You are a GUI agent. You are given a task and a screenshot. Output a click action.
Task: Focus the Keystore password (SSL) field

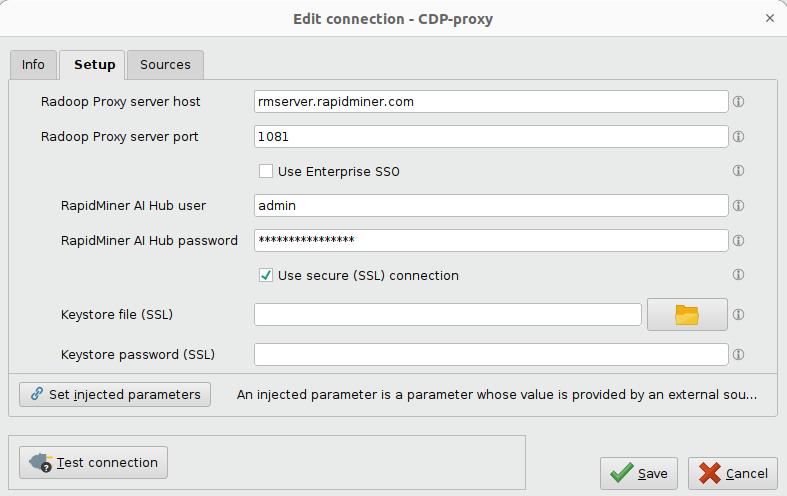[491, 355]
